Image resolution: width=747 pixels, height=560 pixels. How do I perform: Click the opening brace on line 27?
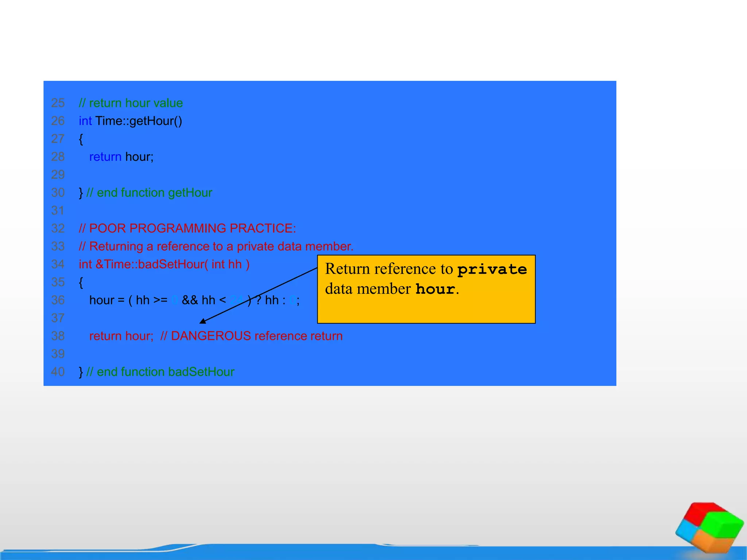81,139
